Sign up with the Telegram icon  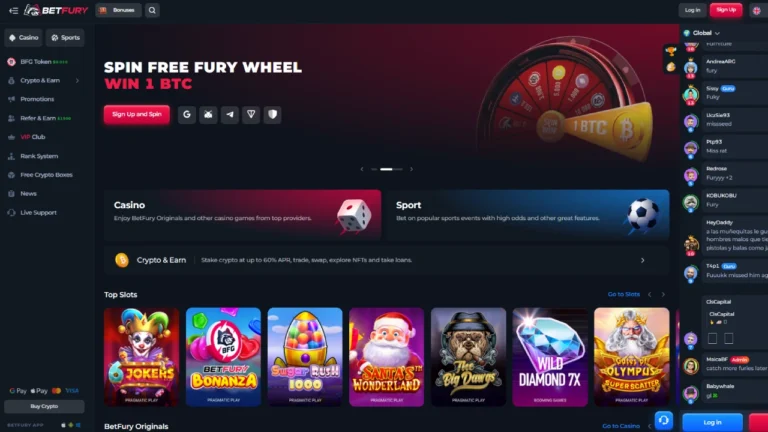click(x=230, y=115)
